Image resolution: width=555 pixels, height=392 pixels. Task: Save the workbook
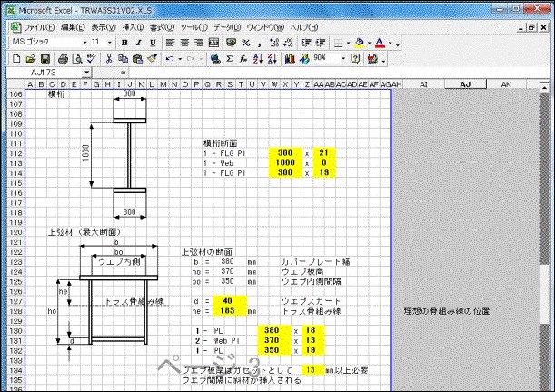tap(45, 59)
